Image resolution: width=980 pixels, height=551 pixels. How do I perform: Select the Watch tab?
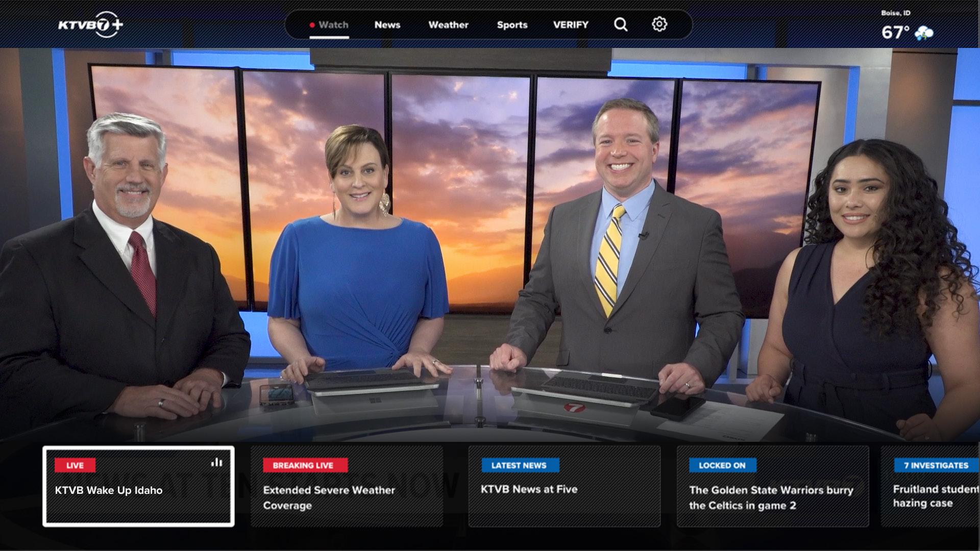(x=333, y=24)
